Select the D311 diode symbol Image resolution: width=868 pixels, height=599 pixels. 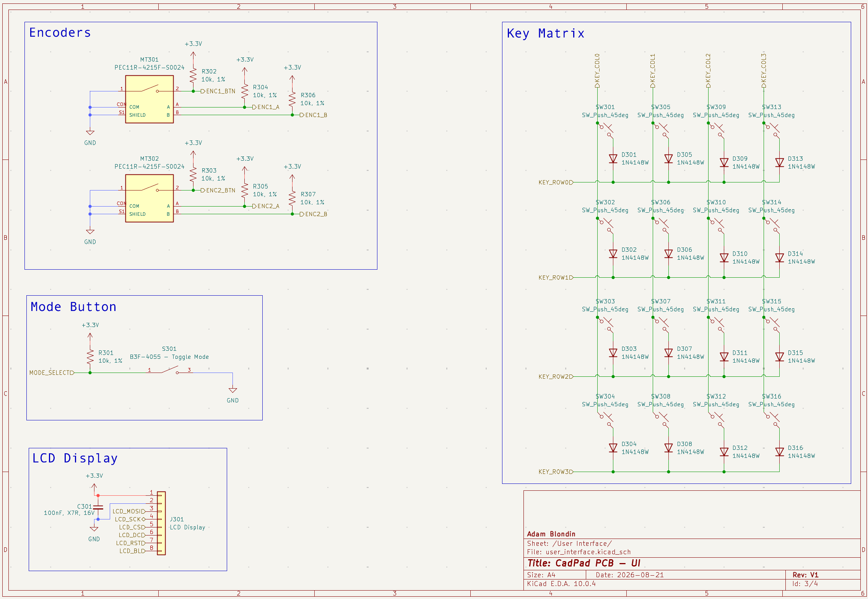point(724,356)
